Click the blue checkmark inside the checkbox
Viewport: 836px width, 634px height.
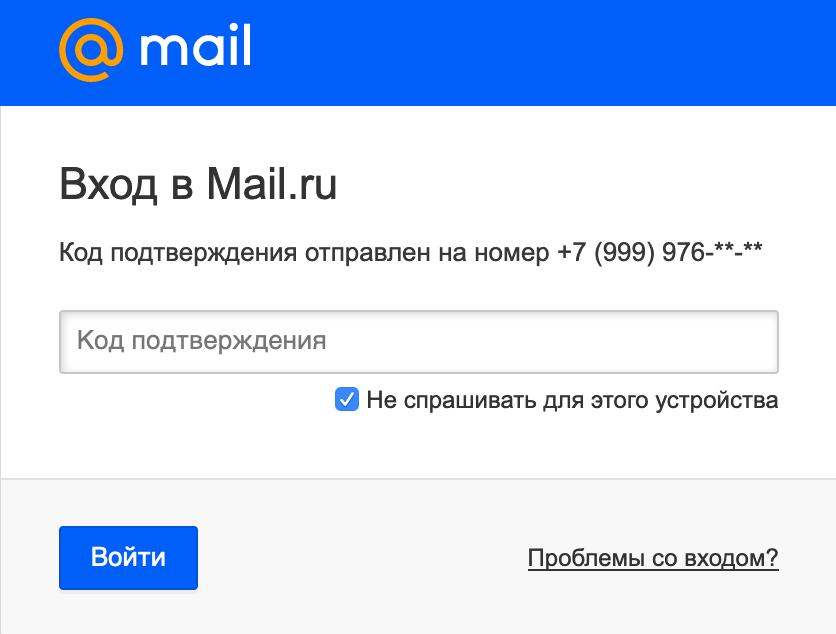tap(347, 399)
